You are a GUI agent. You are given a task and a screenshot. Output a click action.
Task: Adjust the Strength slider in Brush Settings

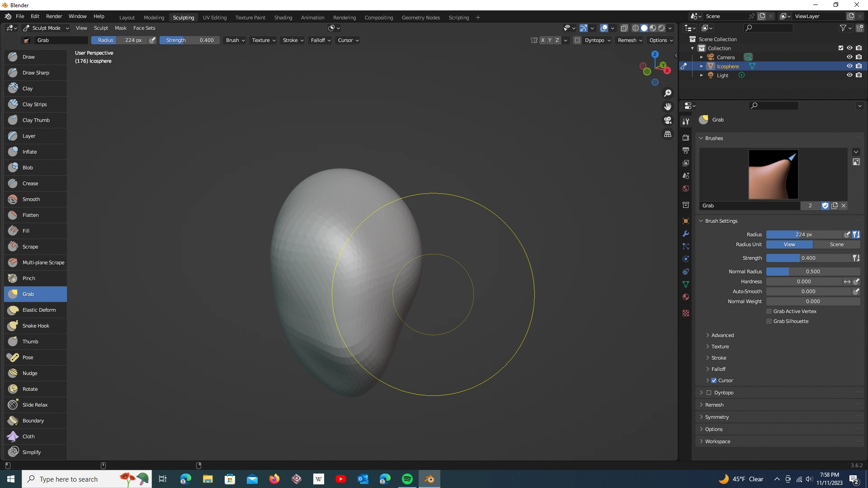pos(808,258)
